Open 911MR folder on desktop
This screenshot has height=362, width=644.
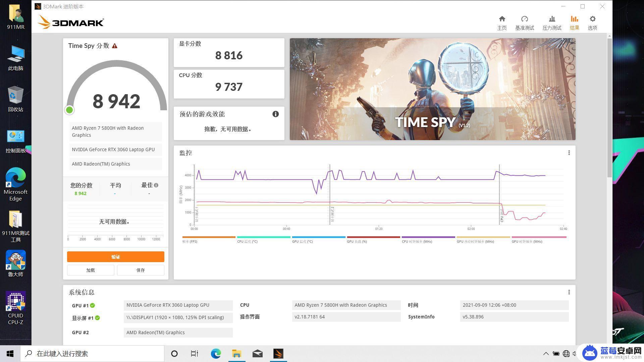coord(15,17)
